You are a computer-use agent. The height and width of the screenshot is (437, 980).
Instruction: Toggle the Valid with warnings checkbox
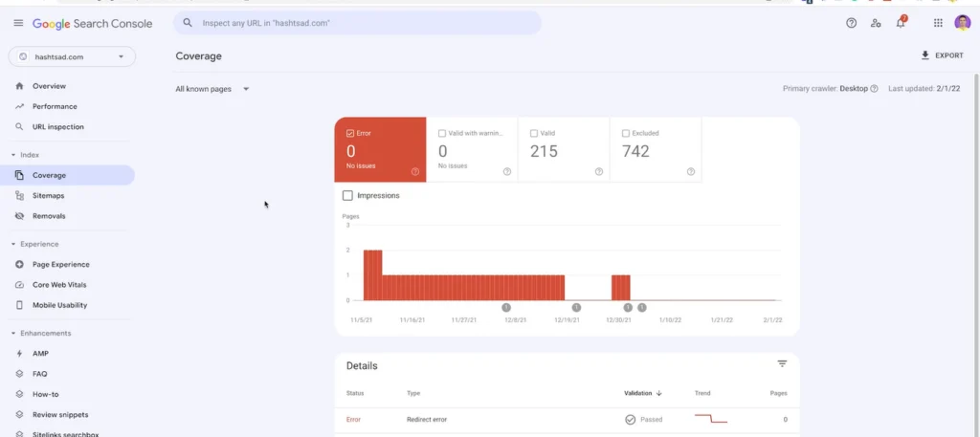pos(442,133)
